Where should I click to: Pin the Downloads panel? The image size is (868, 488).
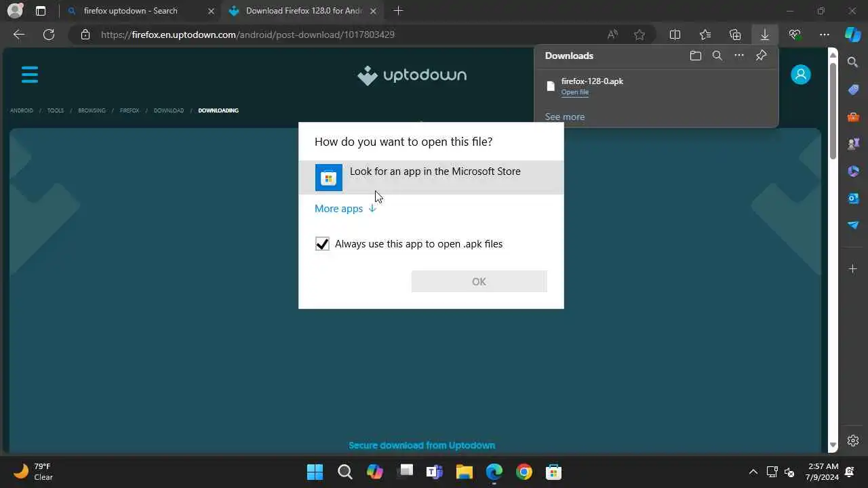[x=761, y=56]
